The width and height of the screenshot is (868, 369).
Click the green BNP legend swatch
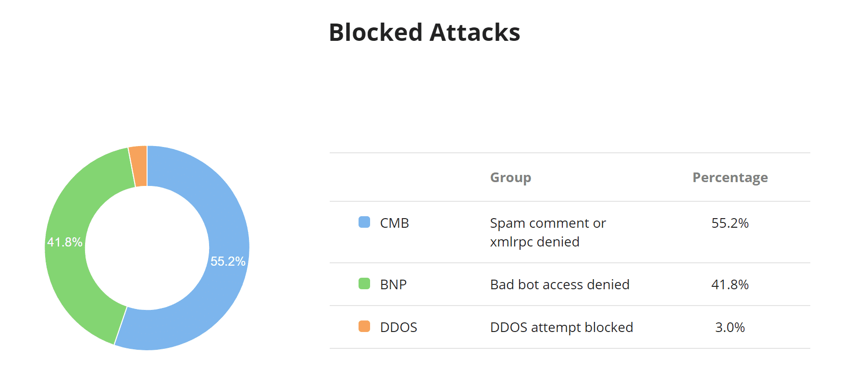pos(364,283)
